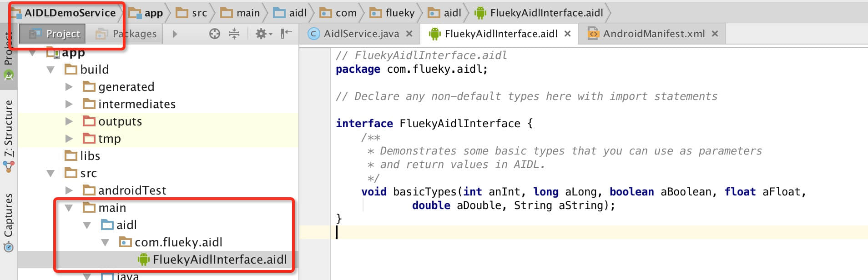This screenshot has width=868, height=280.
Task: Click the Scroll from Source target icon
Action: pos(214,34)
